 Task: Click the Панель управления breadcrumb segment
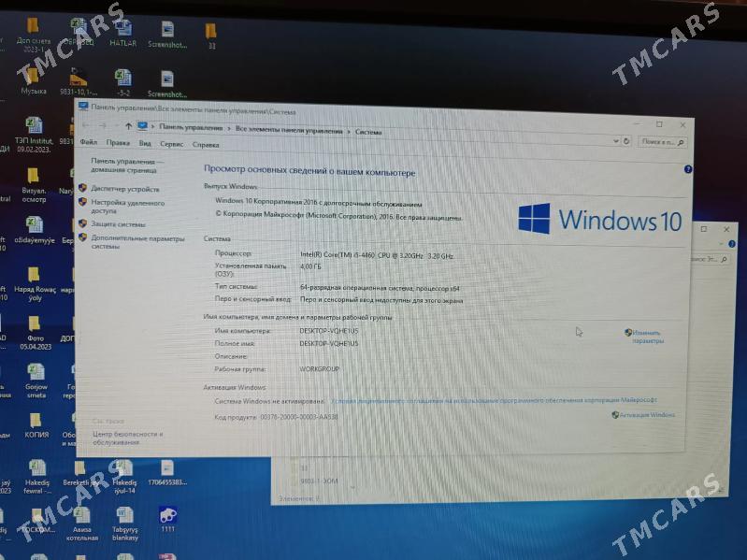tap(191, 127)
